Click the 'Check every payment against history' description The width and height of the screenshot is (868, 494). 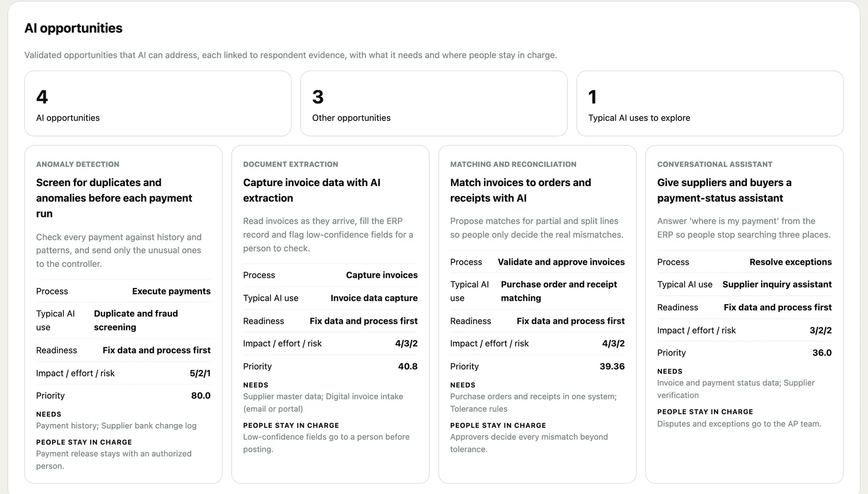[x=119, y=251]
